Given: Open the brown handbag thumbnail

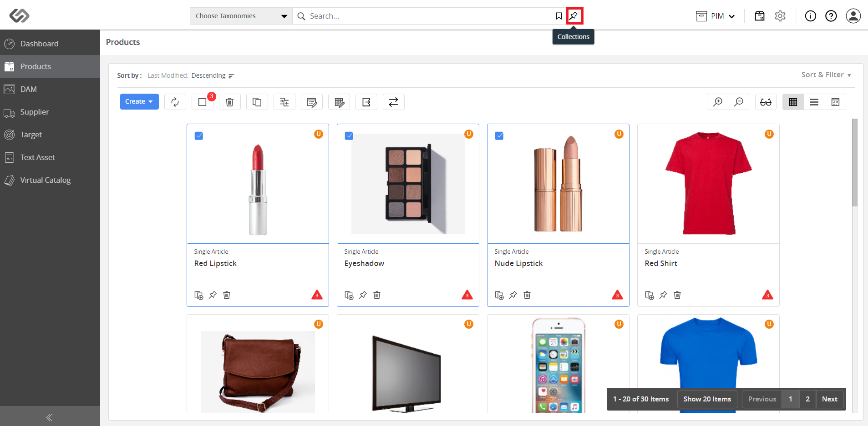Looking at the screenshot, I should coord(258,372).
